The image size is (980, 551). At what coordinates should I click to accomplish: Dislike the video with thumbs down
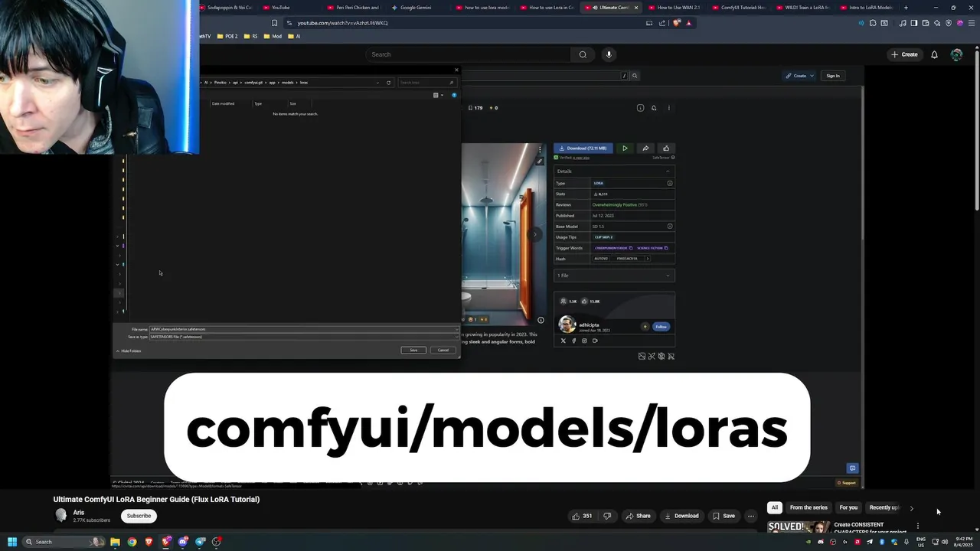pyautogui.click(x=607, y=516)
